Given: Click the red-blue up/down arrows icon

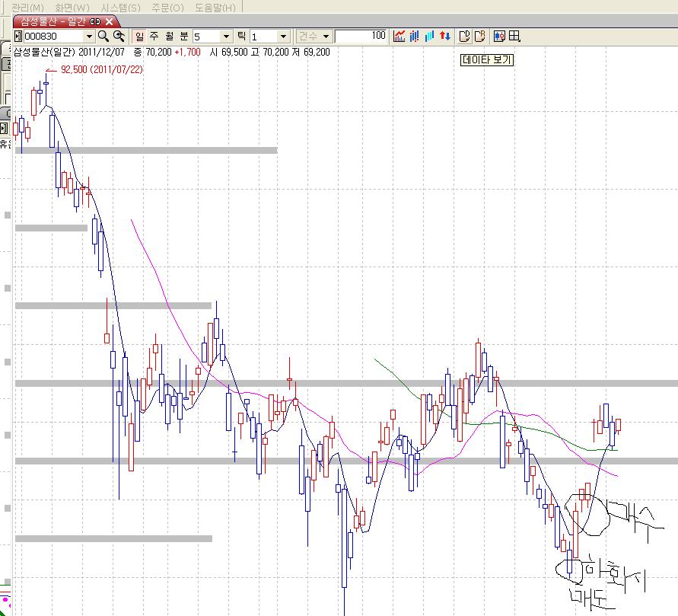Looking at the screenshot, I should point(445,36).
